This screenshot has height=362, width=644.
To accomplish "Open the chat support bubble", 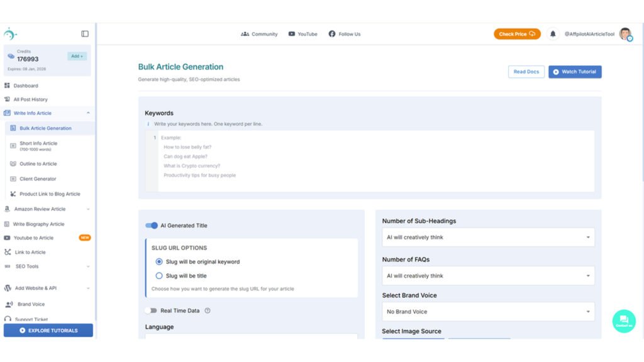I will 623,321.
